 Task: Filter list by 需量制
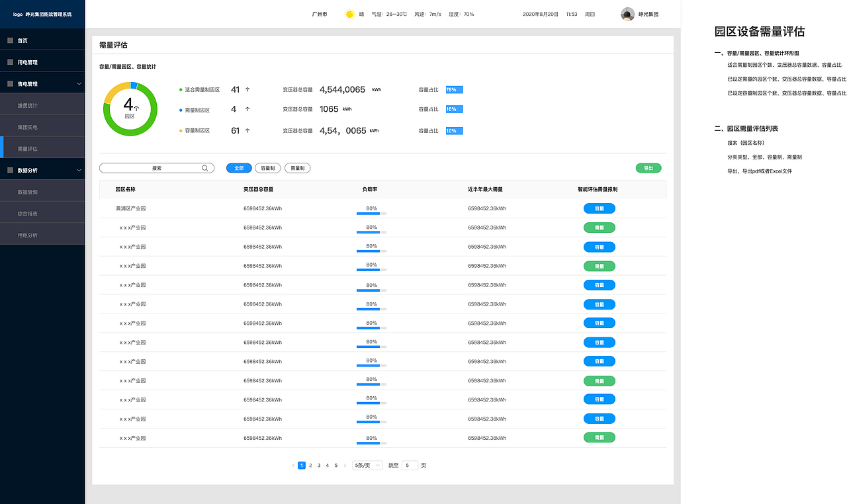(x=298, y=168)
